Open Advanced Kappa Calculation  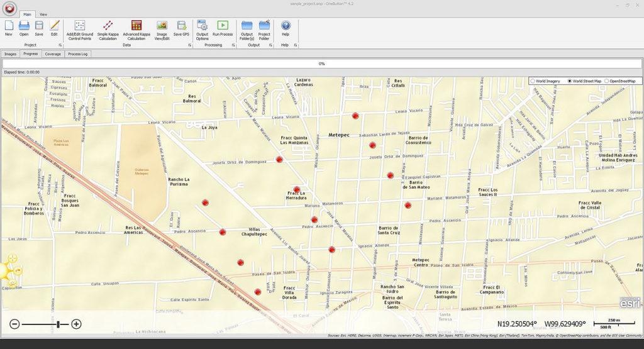[136, 30]
